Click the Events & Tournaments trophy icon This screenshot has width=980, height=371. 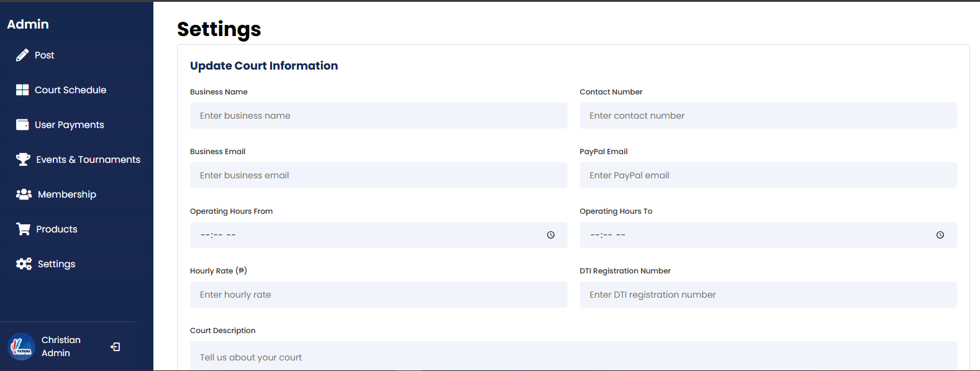(x=23, y=160)
